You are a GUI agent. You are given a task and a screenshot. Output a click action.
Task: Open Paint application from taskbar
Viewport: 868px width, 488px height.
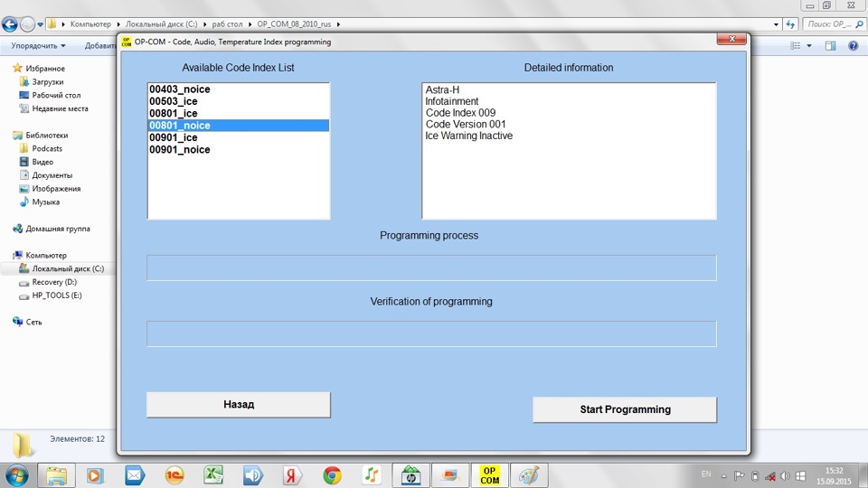(529, 475)
